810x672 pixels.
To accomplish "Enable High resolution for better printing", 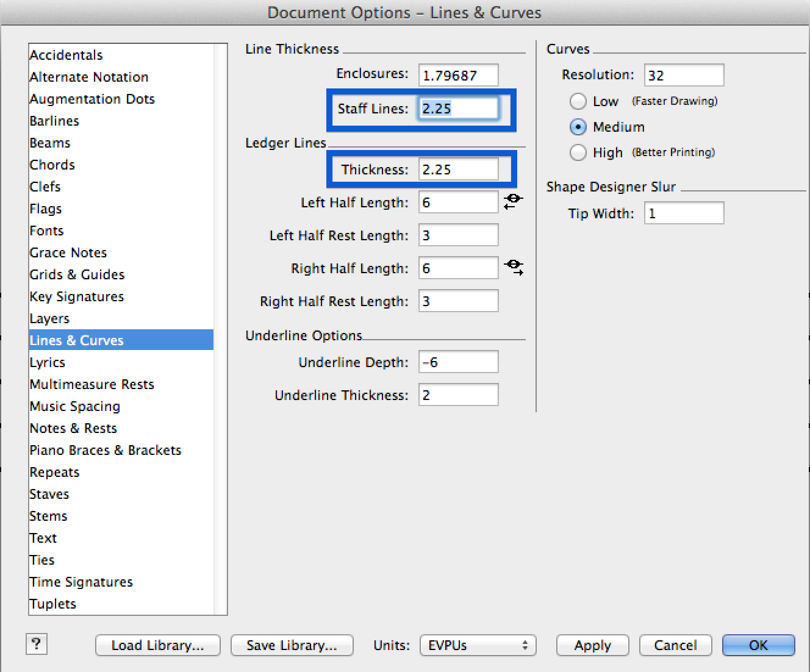I will click(x=578, y=152).
